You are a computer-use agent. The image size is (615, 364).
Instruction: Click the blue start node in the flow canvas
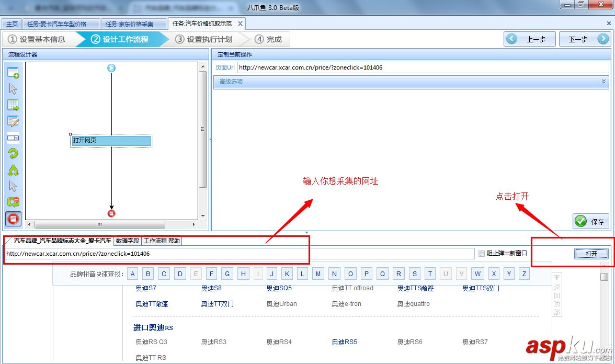pyautogui.click(x=111, y=68)
